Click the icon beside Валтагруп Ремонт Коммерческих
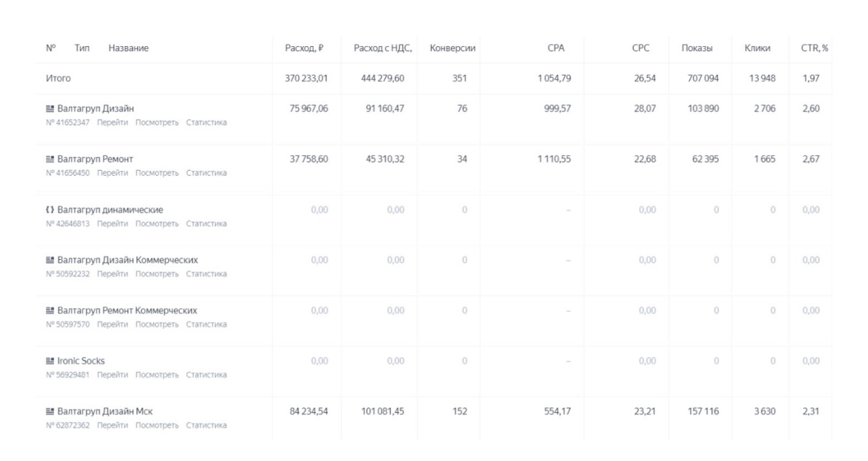Screen dimensions: 868x461 tap(50, 310)
